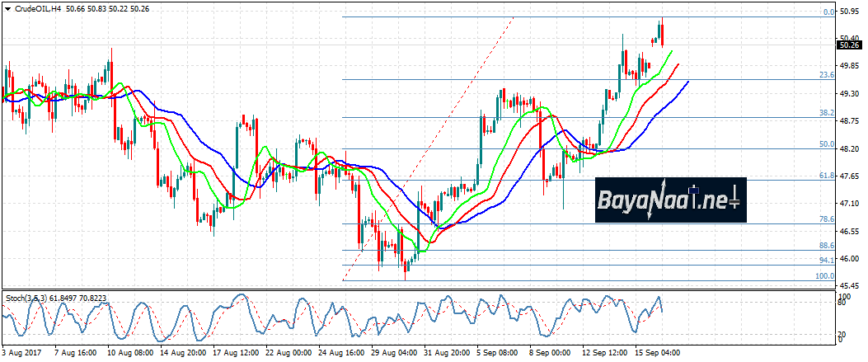Click the 80 level on the stochastic scale
This screenshot has width=868, height=362.
point(845,303)
